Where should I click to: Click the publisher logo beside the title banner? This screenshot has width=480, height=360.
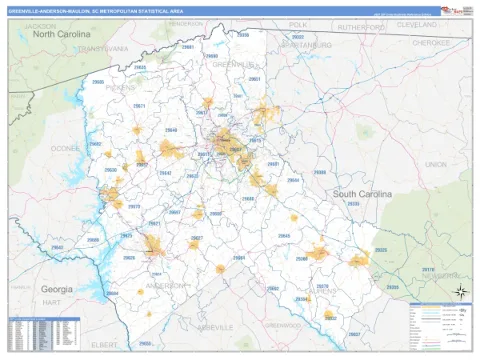pyautogui.click(x=457, y=11)
